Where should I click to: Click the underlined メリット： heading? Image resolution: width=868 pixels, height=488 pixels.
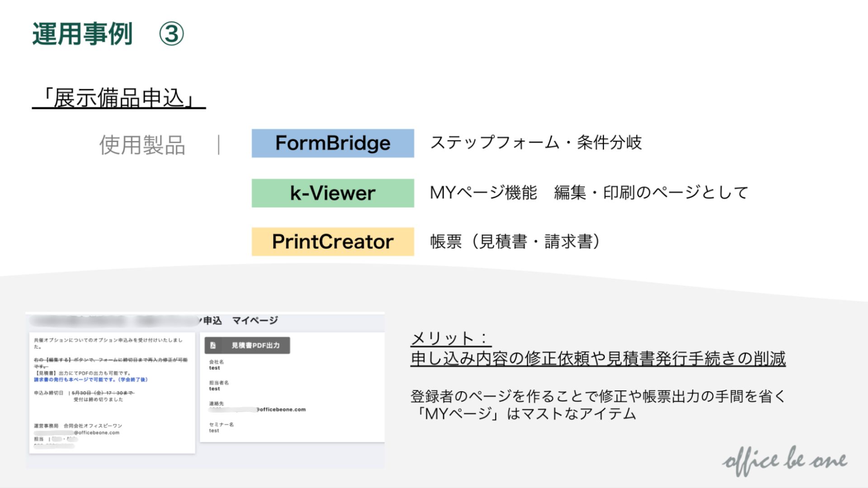tap(450, 338)
